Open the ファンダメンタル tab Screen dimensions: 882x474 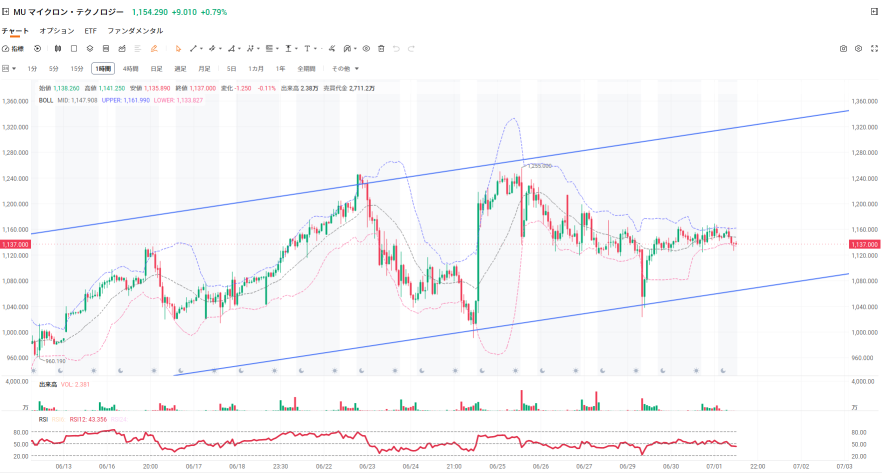pos(135,31)
